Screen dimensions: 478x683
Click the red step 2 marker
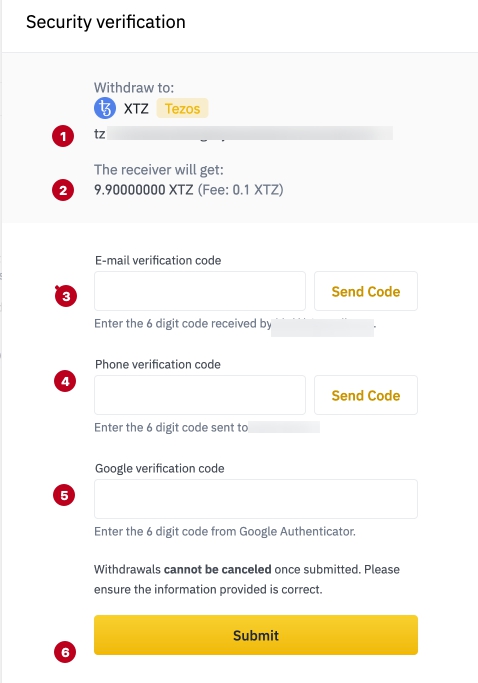tap(63, 190)
